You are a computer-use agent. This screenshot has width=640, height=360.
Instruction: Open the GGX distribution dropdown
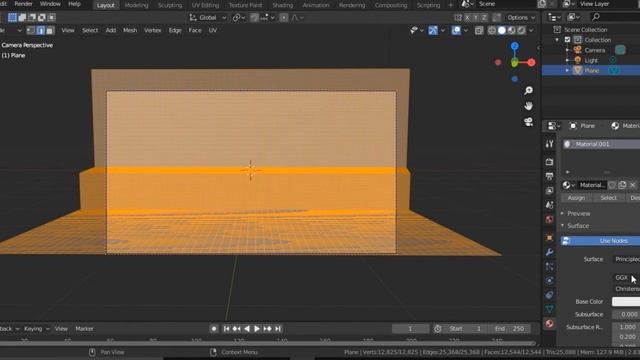(626, 278)
